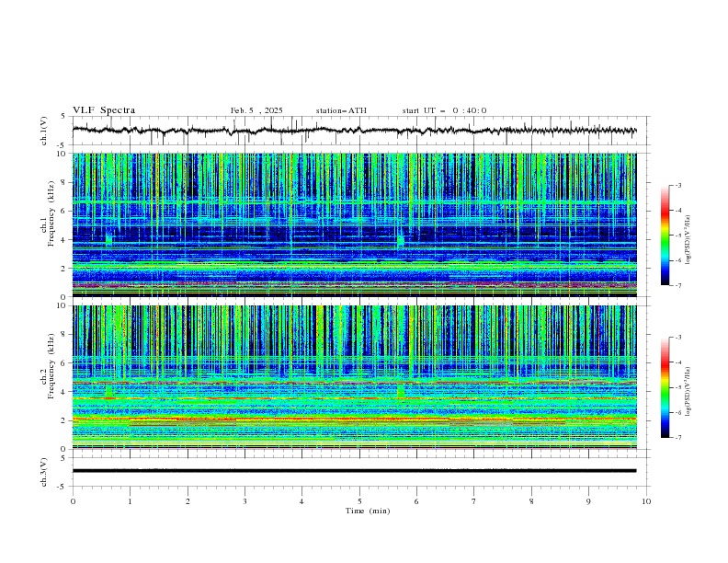Click the time axis tick label "2"
The image size is (728, 563).
point(188,501)
